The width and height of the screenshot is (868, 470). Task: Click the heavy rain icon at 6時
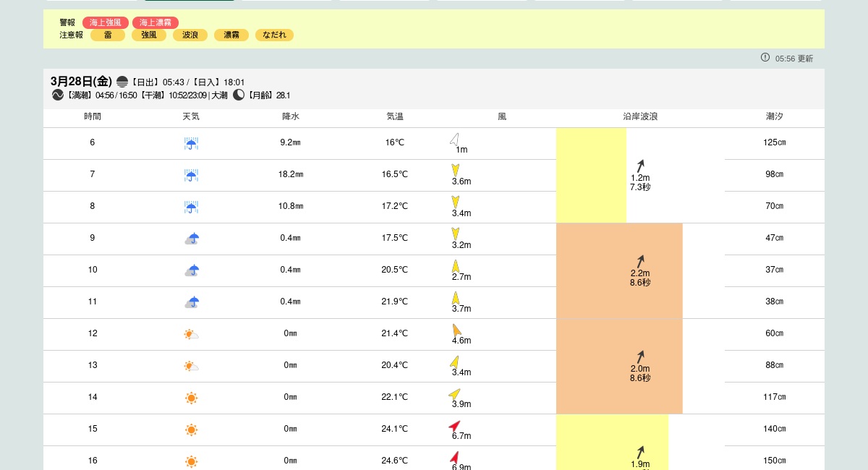click(191, 143)
